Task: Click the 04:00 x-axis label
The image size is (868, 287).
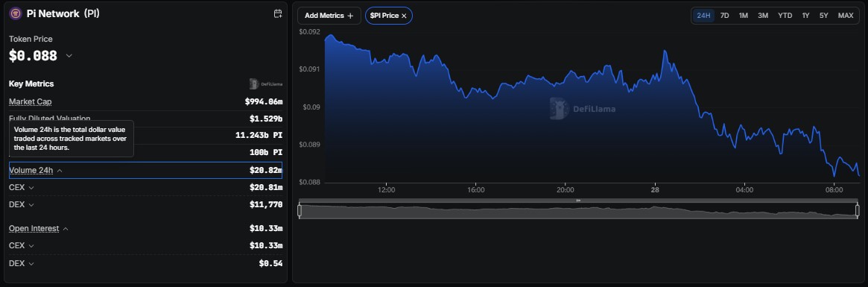Action: tap(744, 190)
